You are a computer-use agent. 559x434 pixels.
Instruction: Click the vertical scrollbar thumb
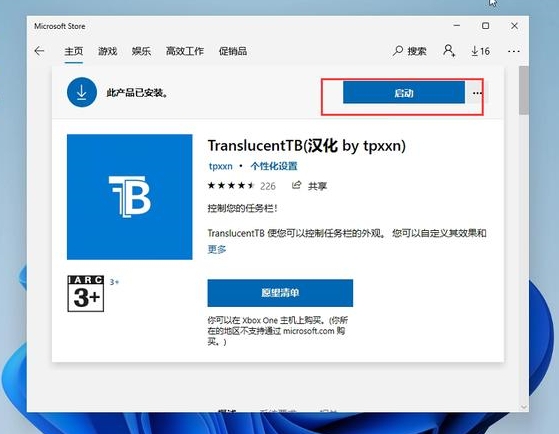point(523,90)
